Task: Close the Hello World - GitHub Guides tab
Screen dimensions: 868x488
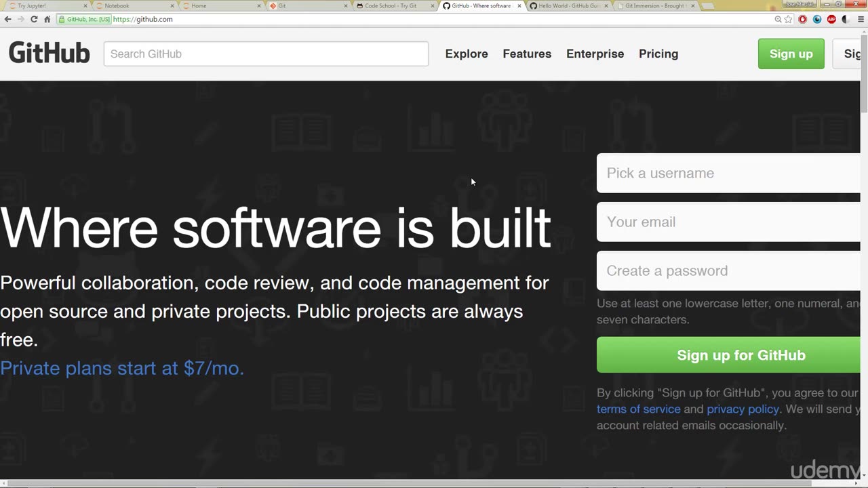Action: tap(606, 5)
